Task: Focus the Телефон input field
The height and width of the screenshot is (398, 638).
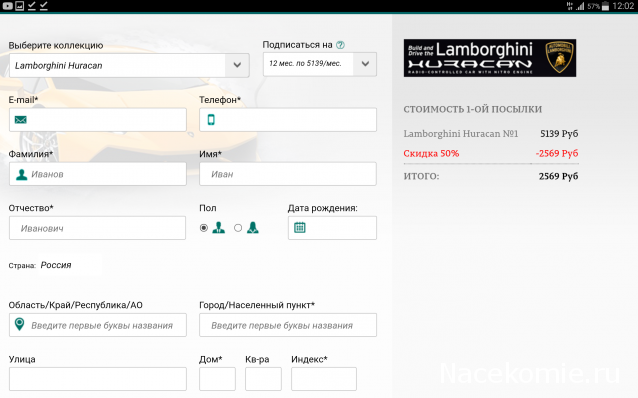Action: (x=288, y=120)
